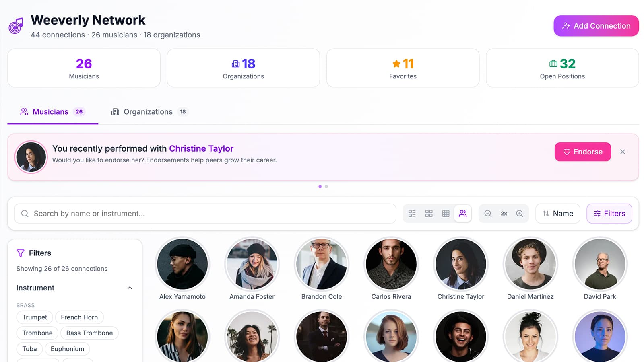
Task: Toggle the Tuba filter chip
Action: (x=29, y=349)
